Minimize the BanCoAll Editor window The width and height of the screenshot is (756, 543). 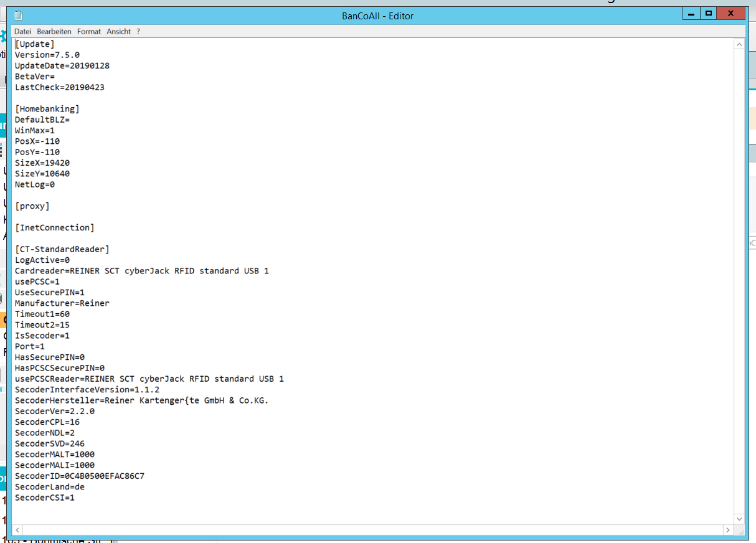(691, 12)
